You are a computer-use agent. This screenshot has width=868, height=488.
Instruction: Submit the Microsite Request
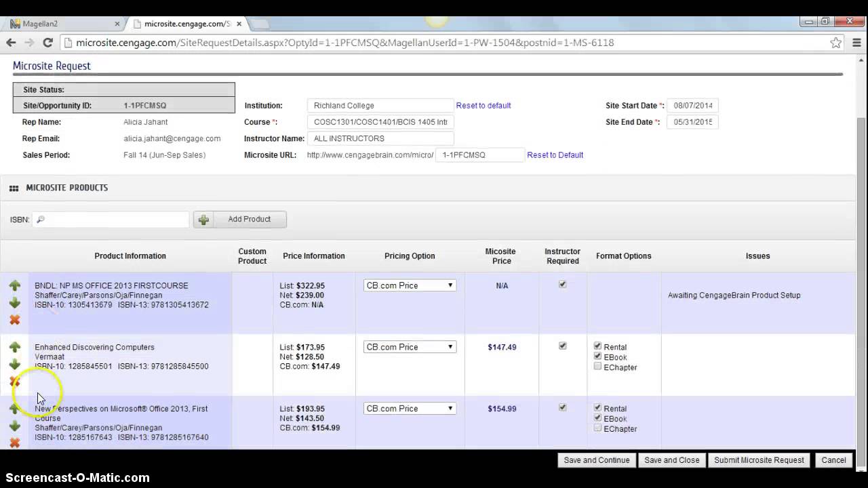[759, 460]
